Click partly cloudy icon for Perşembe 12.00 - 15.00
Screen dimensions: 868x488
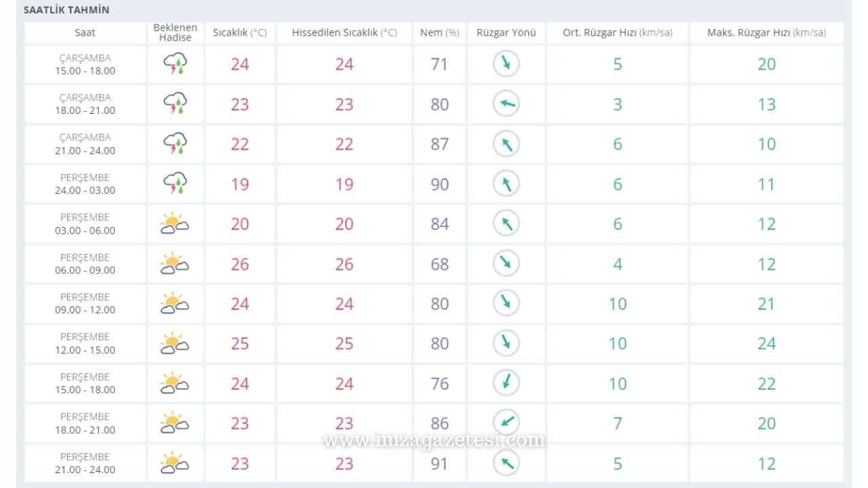[174, 344]
